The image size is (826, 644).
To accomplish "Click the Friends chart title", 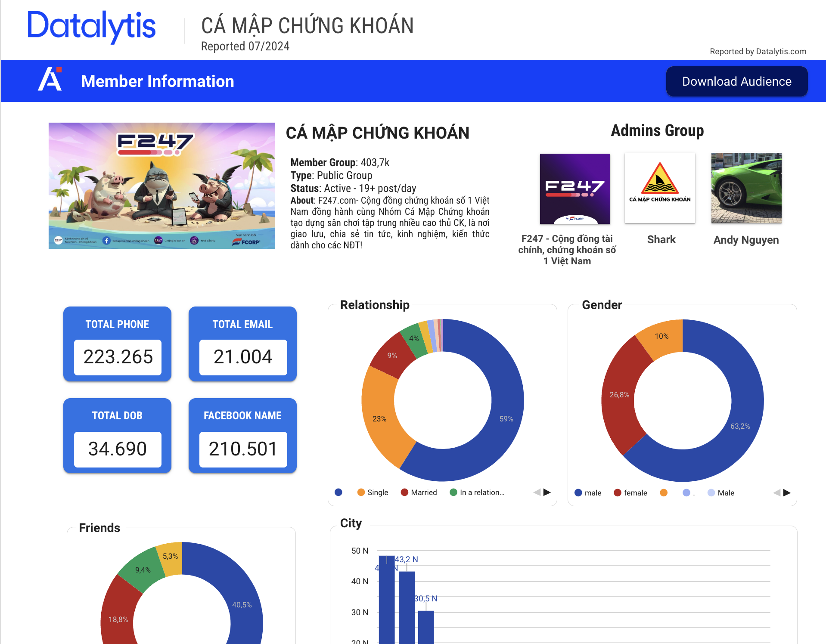I will (99, 528).
